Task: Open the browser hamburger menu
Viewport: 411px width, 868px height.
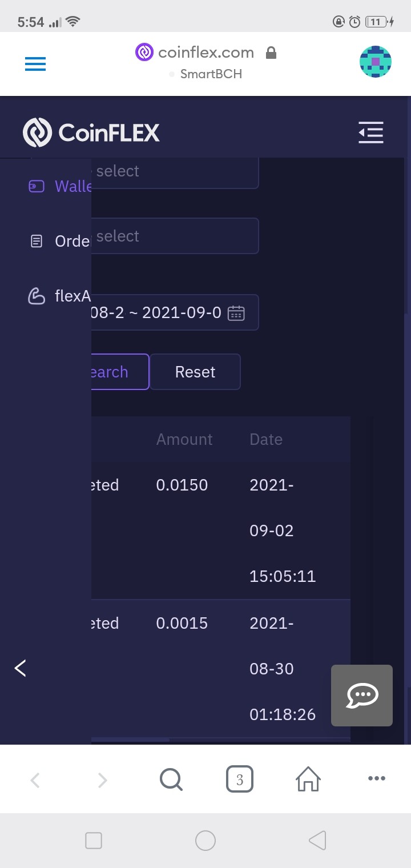Action: point(35,64)
